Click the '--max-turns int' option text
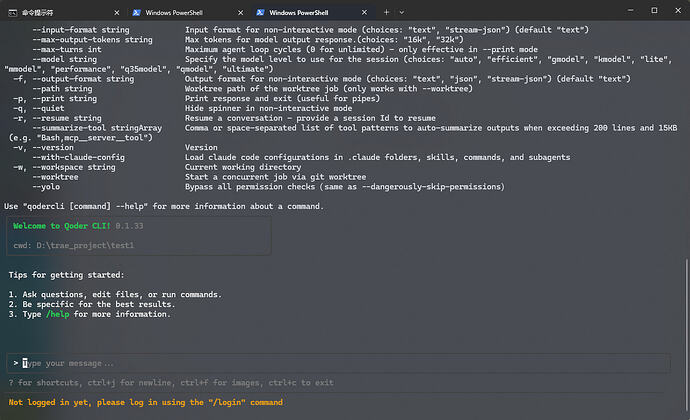The height and width of the screenshot is (420, 690). click(67, 49)
